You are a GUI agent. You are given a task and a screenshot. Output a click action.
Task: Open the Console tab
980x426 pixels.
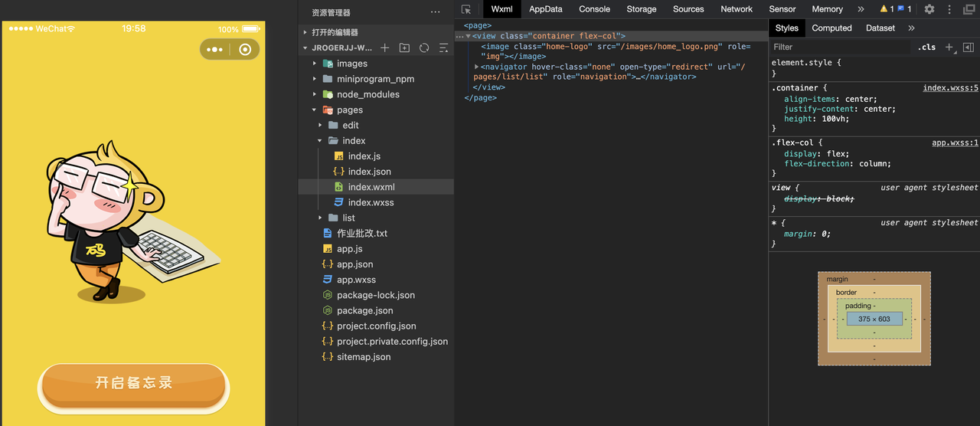(x=595, y=9)
